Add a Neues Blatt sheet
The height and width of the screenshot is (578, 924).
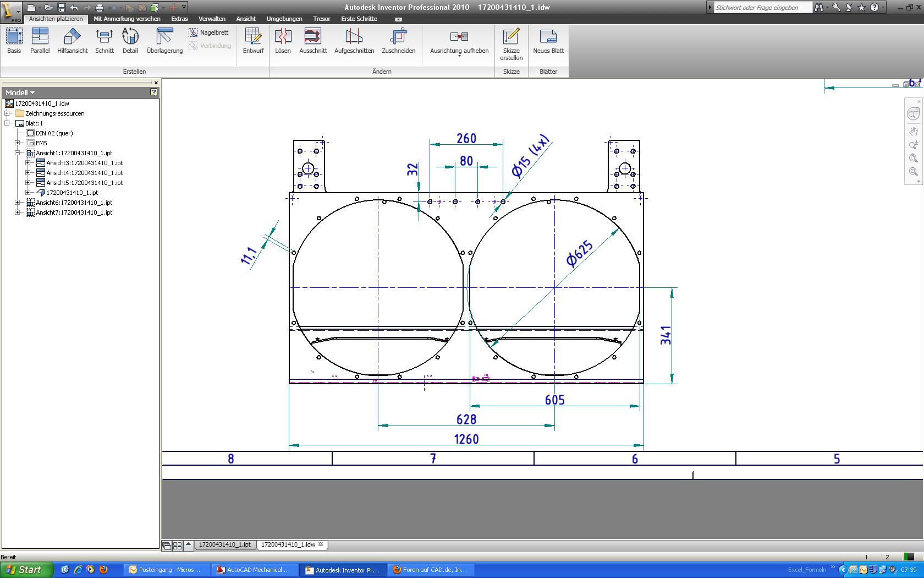point(548,41)
